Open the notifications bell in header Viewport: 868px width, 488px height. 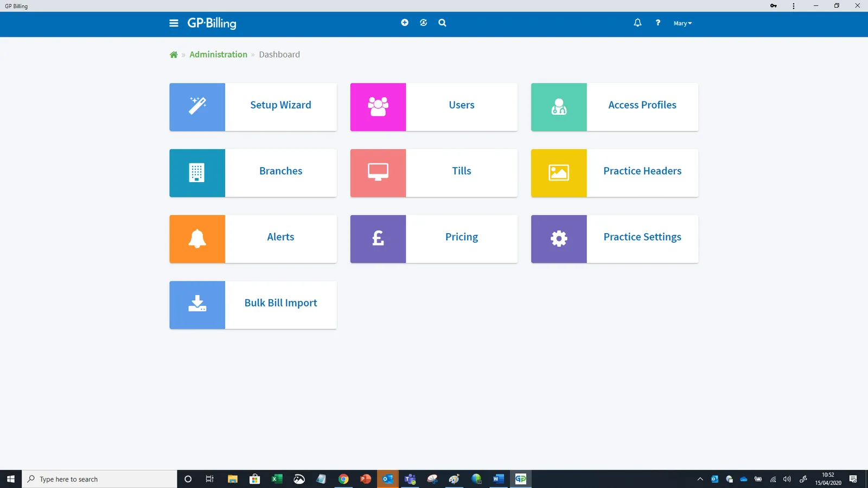637,23
